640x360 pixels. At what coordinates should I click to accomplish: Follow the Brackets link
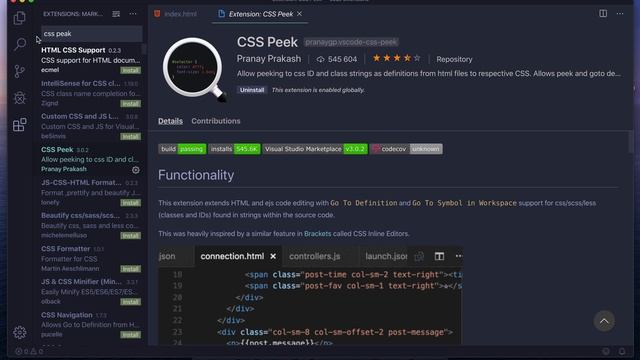[318, 234]
